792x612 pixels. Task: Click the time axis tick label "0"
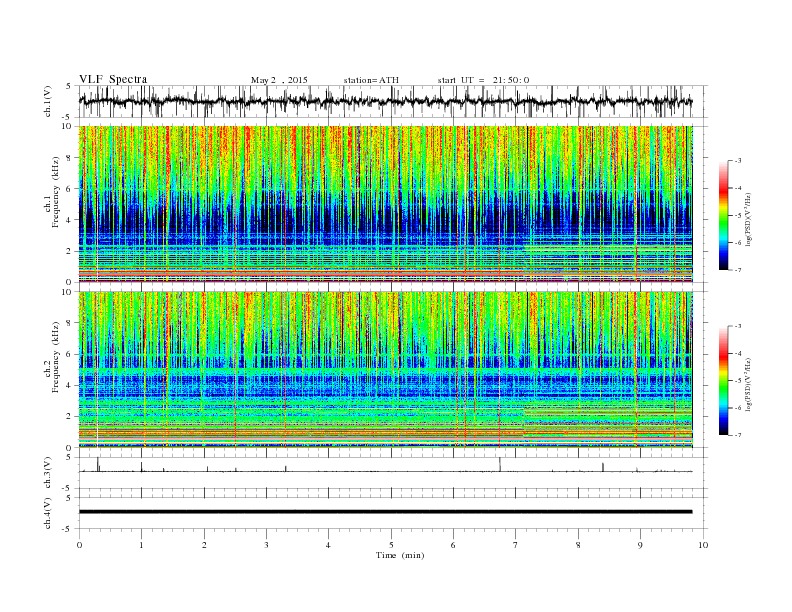pyautogui.click(x=79, y=545)
